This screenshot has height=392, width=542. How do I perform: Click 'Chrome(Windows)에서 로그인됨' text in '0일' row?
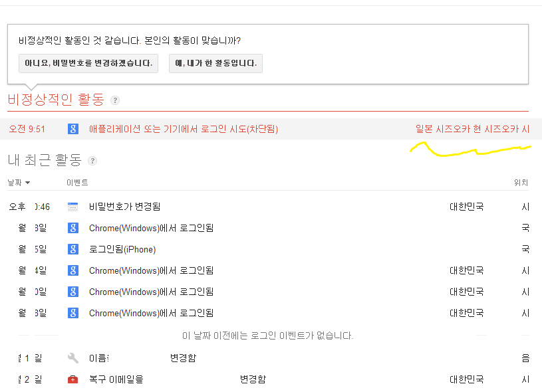(x=152, y=292)
